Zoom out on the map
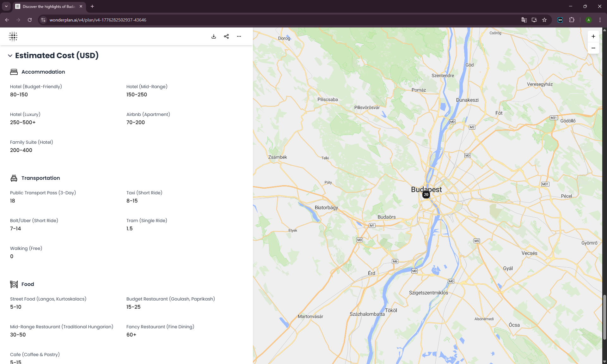607x364 pixels. (593, 48)
